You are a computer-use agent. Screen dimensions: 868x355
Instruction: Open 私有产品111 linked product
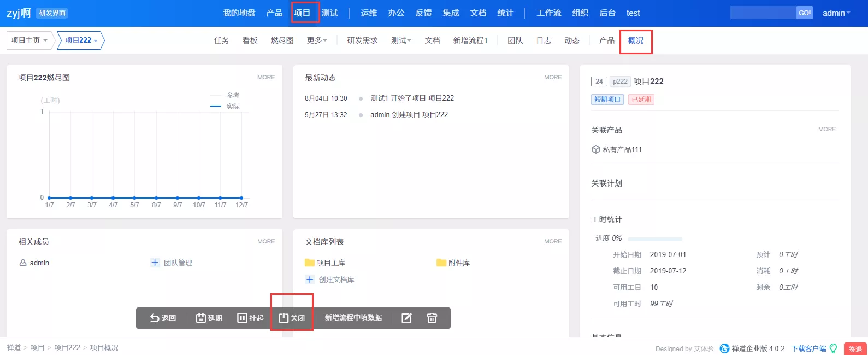[622, 149]
